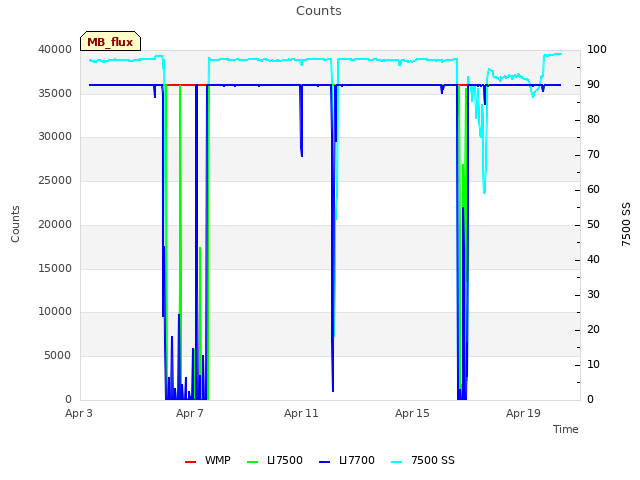
Task: Click the red WMP legend swatch
Action: [x=190, y=462]
